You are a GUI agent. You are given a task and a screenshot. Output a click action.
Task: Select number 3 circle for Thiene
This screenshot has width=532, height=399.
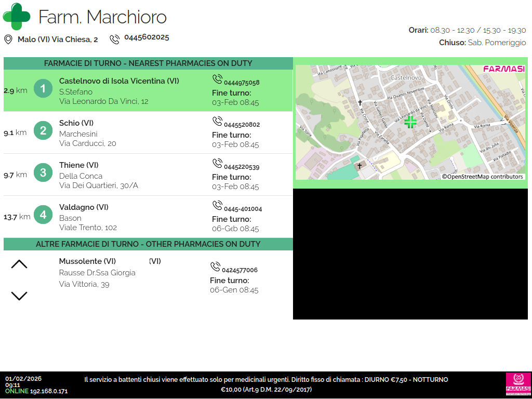coord(43,172)
